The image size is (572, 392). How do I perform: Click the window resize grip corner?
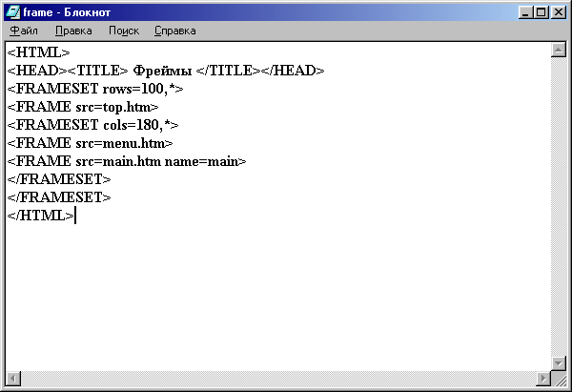559,379
